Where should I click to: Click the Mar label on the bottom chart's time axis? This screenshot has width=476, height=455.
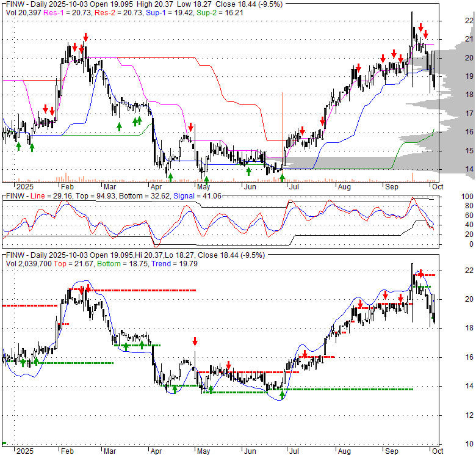click(x=110, y=451)
